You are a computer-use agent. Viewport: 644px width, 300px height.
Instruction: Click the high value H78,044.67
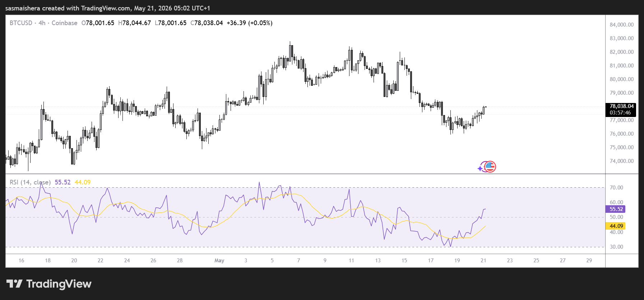pyautogui.click(x=134, y=23)
